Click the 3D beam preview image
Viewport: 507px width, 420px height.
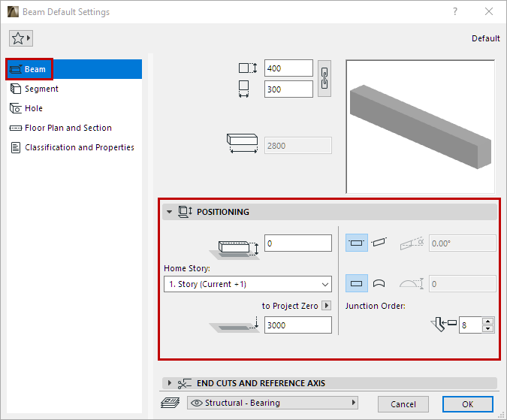(x=421, y=127)
